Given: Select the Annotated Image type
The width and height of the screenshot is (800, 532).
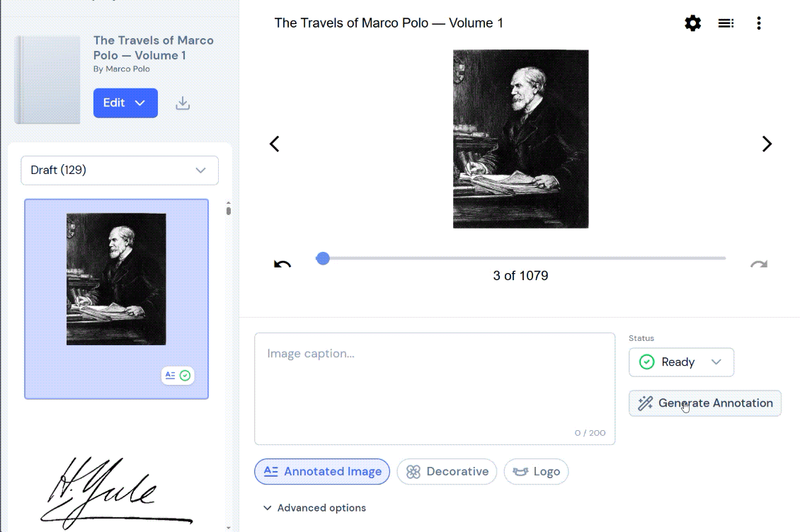Looking at the screenshot, I should (322, 471).
